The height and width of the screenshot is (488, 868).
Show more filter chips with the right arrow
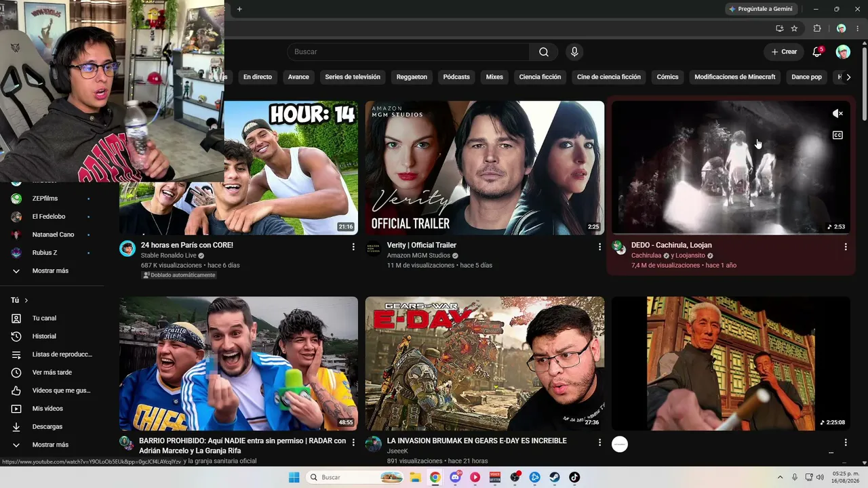click(x=848, y=77)
